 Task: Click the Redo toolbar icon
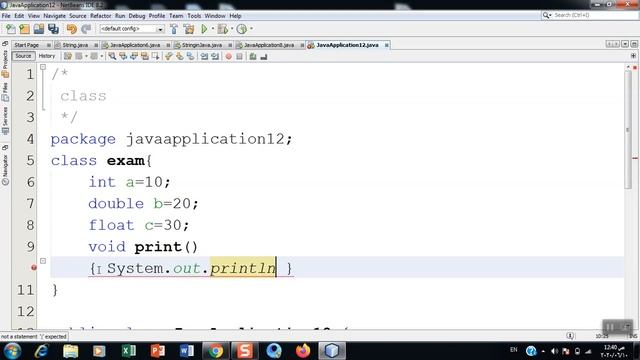pyautogui.click(x=86, y=29)
